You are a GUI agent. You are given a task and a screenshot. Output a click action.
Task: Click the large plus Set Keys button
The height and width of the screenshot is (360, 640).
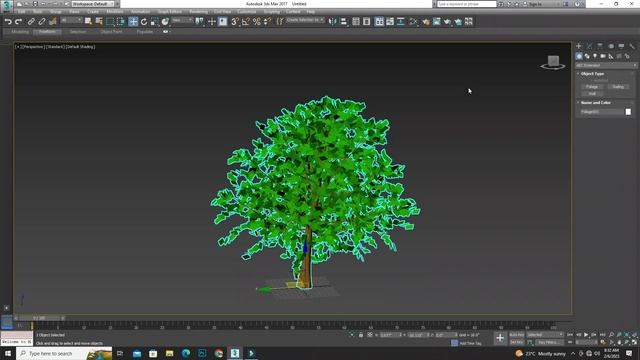tap(500, 338)
